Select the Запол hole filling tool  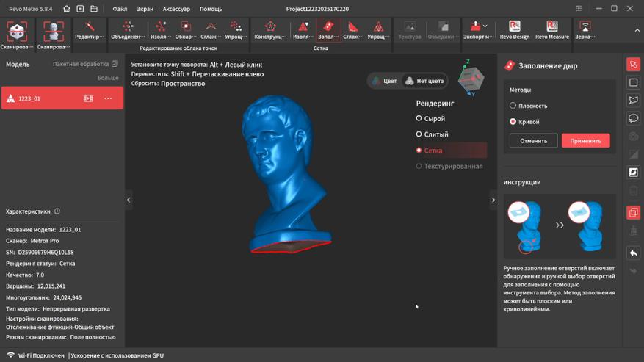click(328, 30)
